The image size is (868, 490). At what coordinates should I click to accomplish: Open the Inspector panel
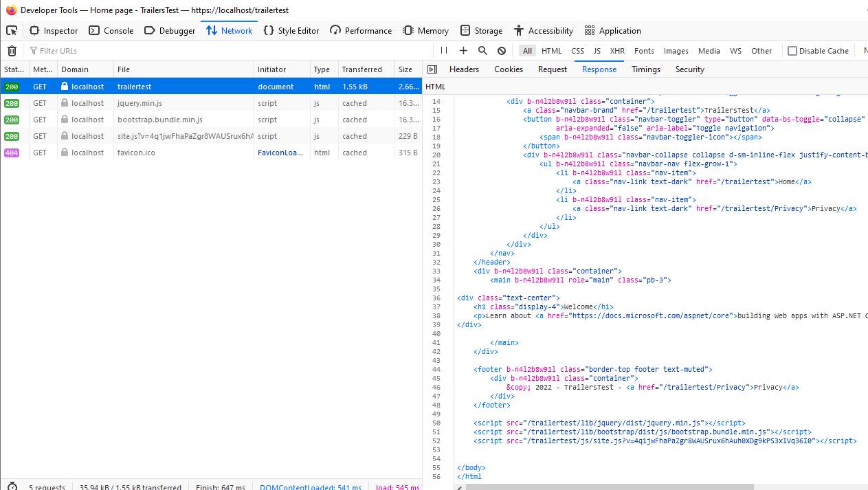coord(53,30)
